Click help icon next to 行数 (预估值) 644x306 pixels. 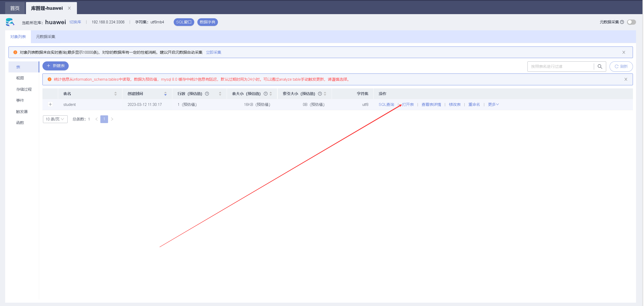pos(207,94)
